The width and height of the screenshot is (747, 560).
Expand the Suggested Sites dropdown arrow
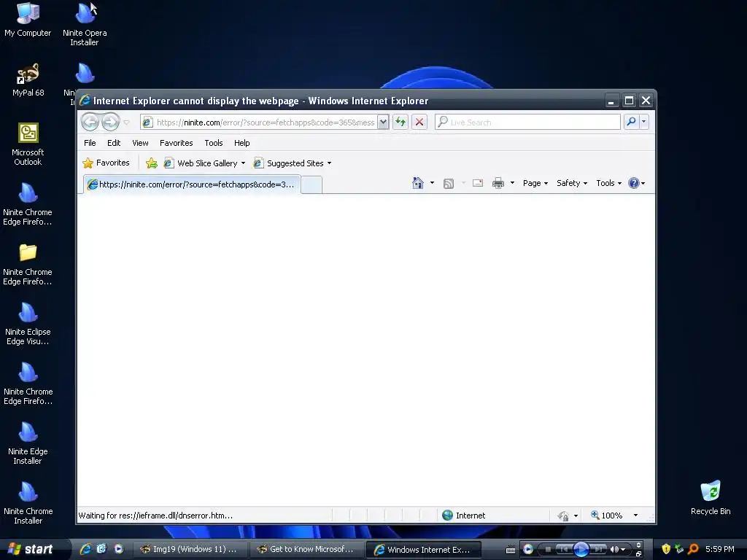pos(329,163)
